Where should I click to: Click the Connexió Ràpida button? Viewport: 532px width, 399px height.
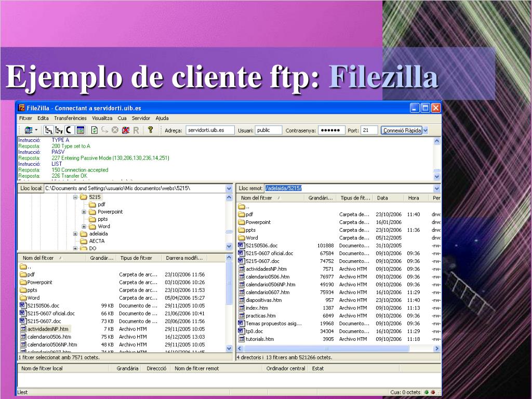[402, 130]
